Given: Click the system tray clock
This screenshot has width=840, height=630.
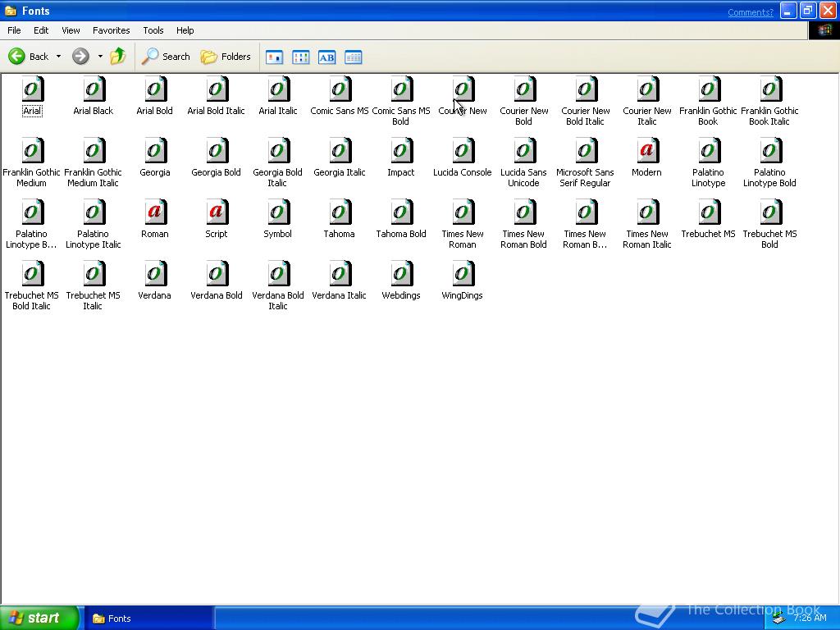Looking at the screenshot, I should [x=810, y=619].
